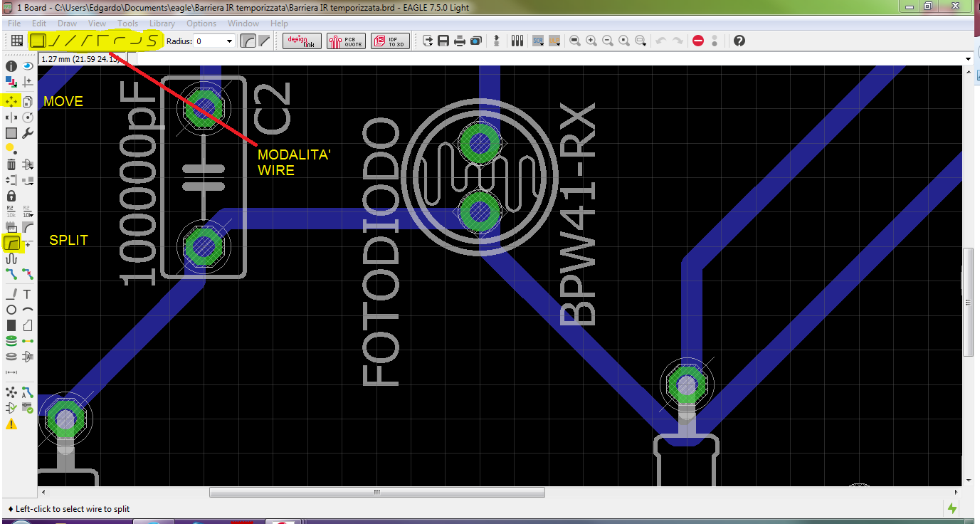Select the Meander tool

coord(11,259)
